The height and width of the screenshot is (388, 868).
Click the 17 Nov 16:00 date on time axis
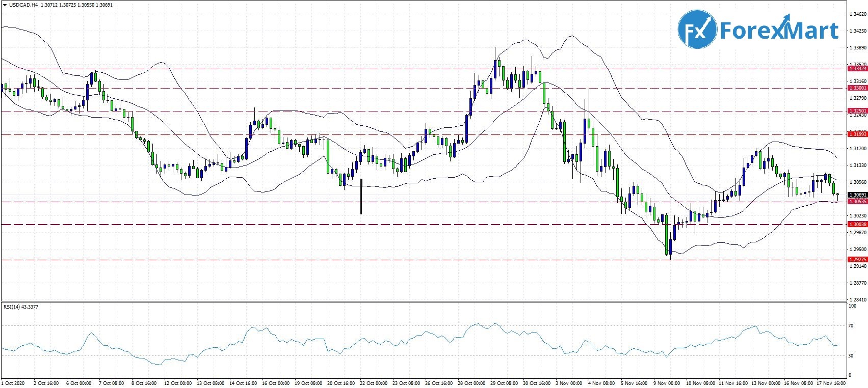[x=832, y=383]
